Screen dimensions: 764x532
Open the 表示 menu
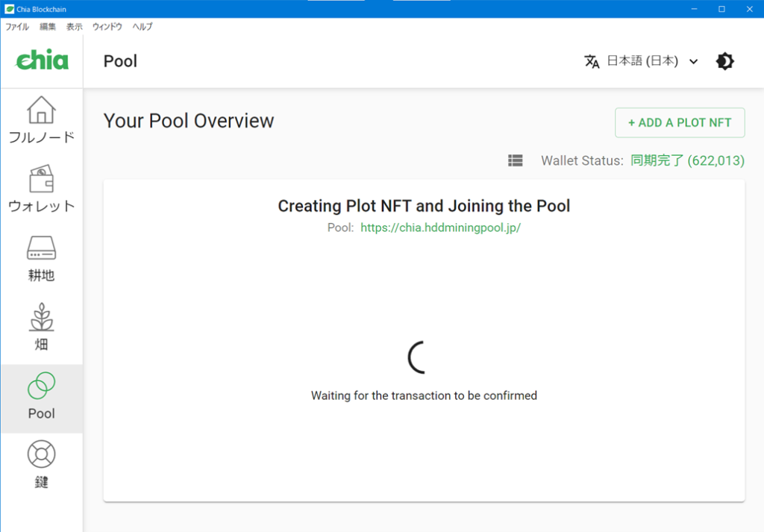[x=74, y=26]
